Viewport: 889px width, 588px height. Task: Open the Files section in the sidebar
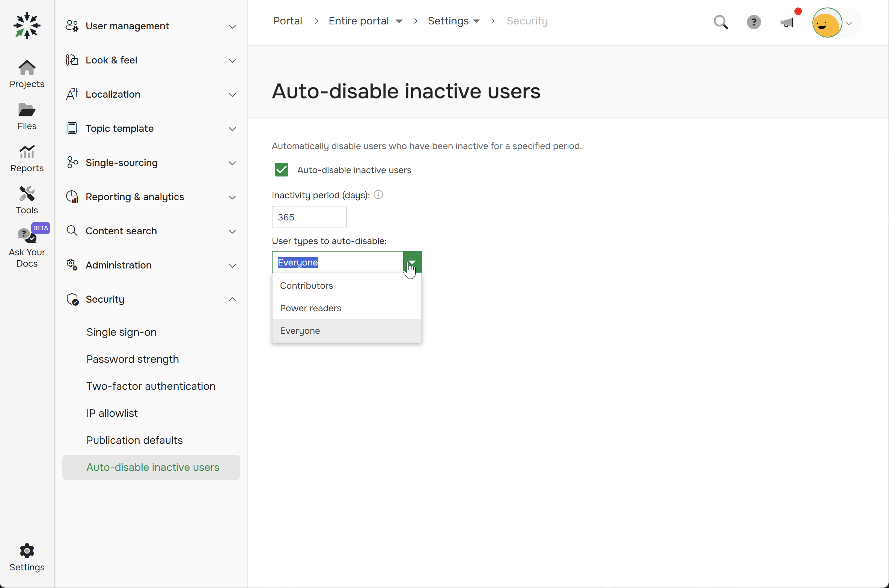[x=27, y=116]
